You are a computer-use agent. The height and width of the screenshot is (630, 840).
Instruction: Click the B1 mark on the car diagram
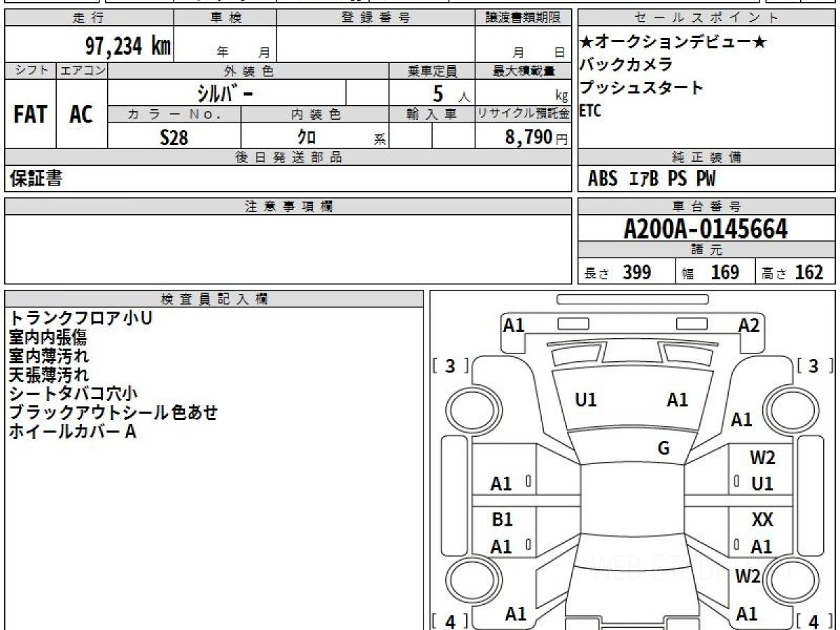(502, 519)
